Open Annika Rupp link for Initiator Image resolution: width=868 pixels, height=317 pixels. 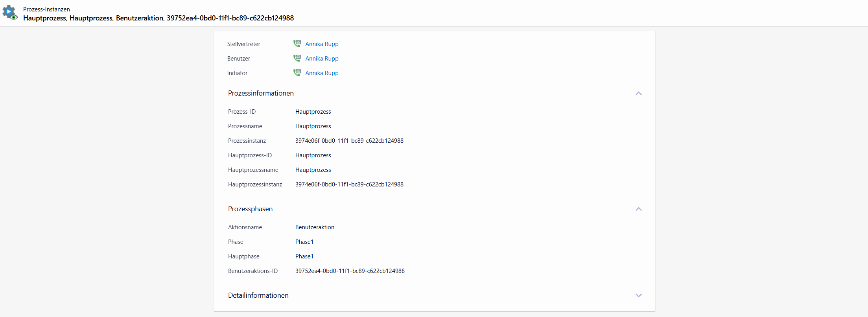click(322, 73)
